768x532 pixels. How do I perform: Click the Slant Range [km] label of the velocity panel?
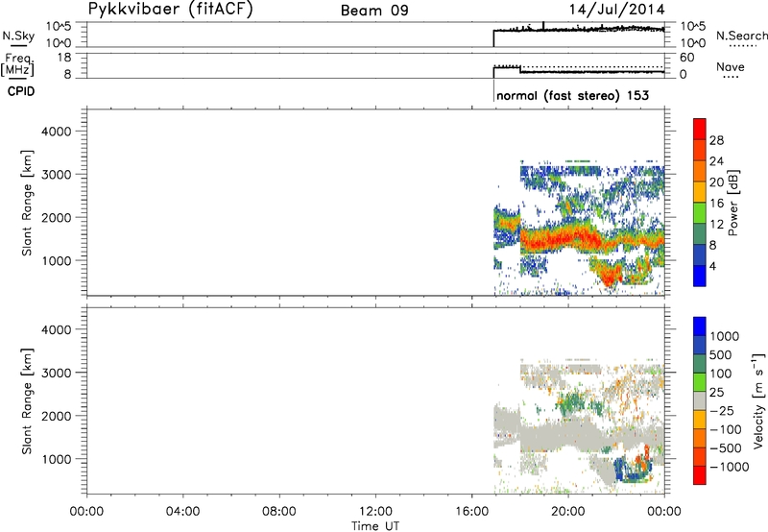[27, 401]
